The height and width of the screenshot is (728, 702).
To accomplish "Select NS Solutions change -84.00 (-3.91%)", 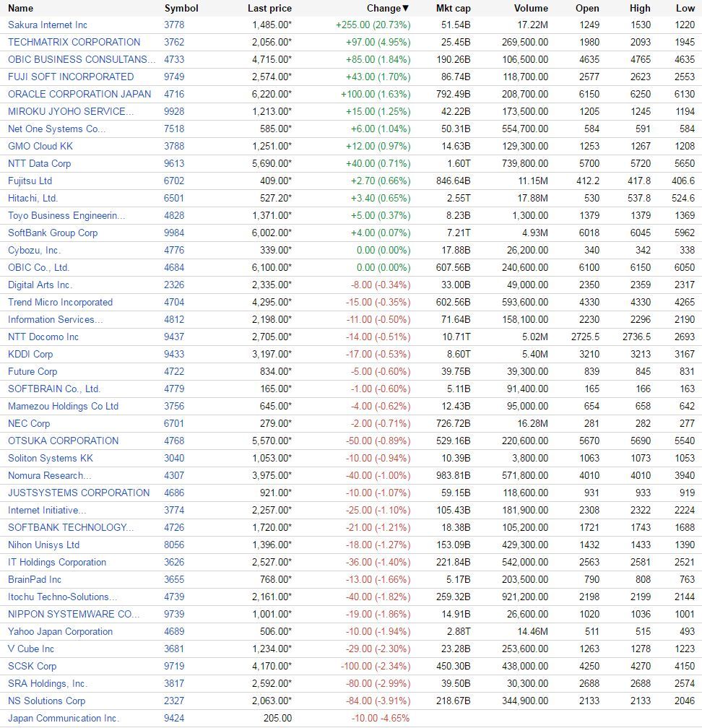I will click(378, 701).
